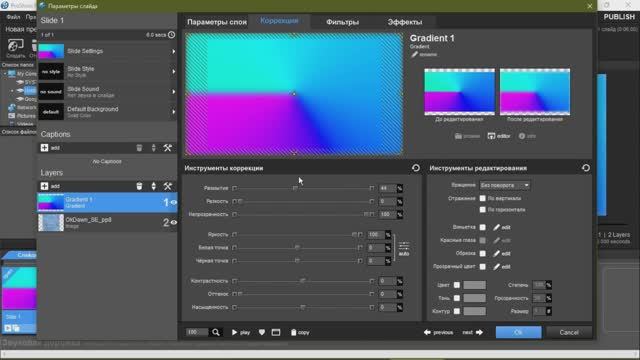Click the Layers reorder arrows icon
The height and width of the screenshot is (360, 640).
coord(153,186)
